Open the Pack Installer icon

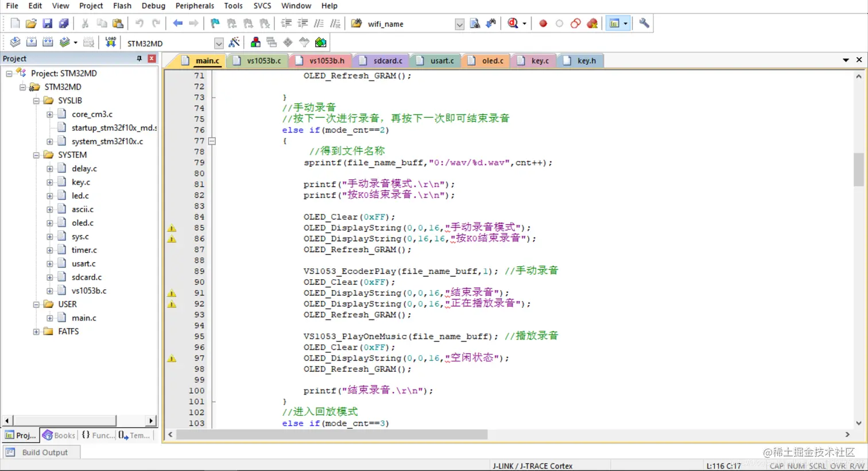click(x=321, y=43)
